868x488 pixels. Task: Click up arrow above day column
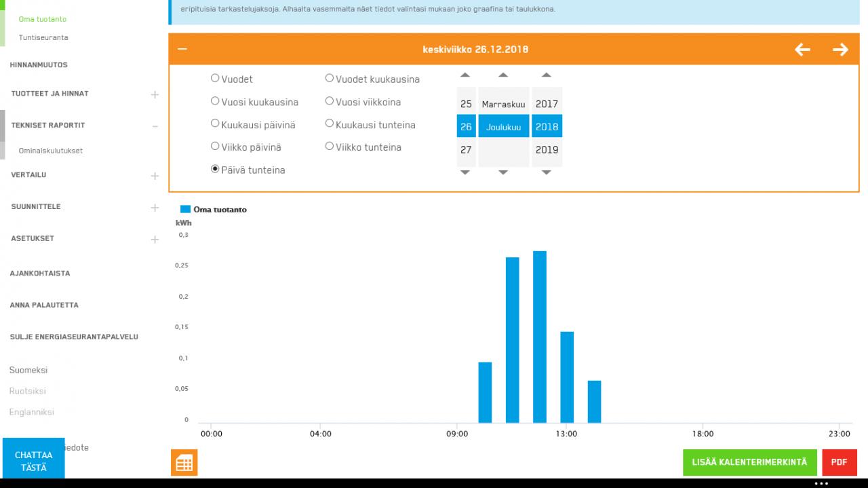(x=465, y=75)
